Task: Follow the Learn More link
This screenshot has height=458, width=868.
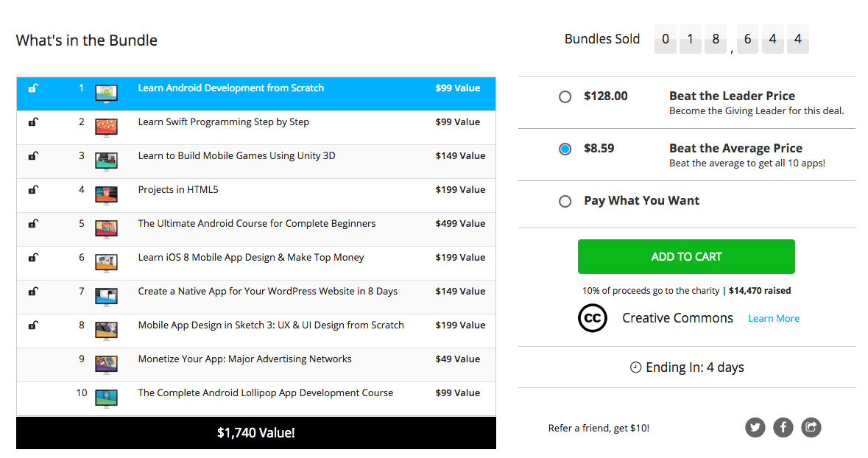Action: click(x=773, y=319)
